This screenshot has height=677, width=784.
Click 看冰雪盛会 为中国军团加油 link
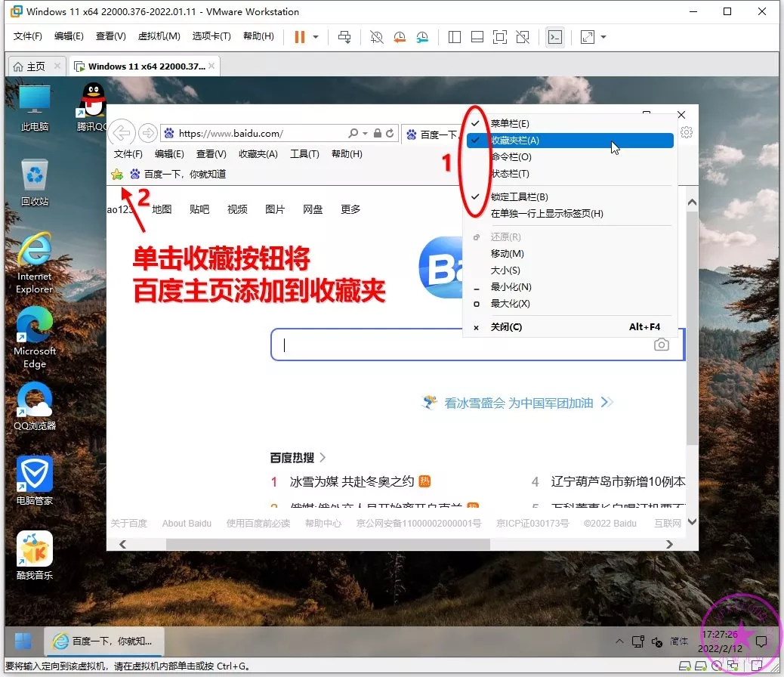[518, 403]
